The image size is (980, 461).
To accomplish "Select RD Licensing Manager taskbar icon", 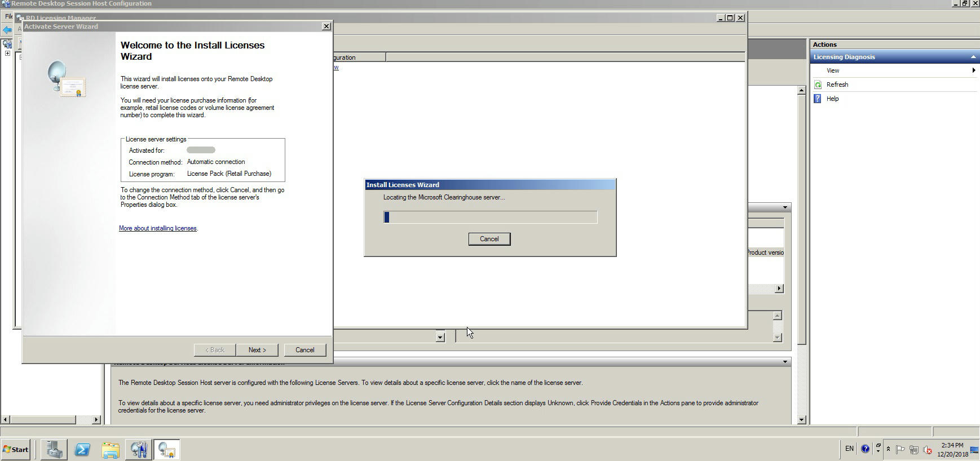I will [166, 449].
